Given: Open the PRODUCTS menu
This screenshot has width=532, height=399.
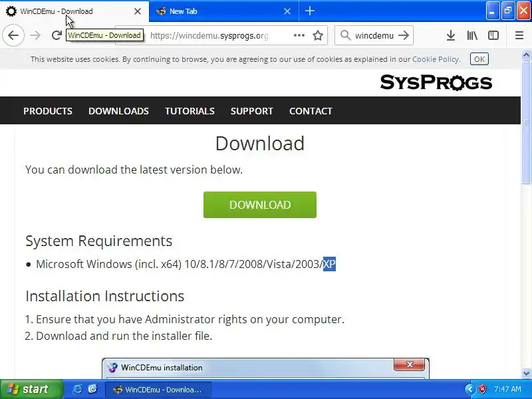Looking at the screenshot, I should click(x=48, y=111).
